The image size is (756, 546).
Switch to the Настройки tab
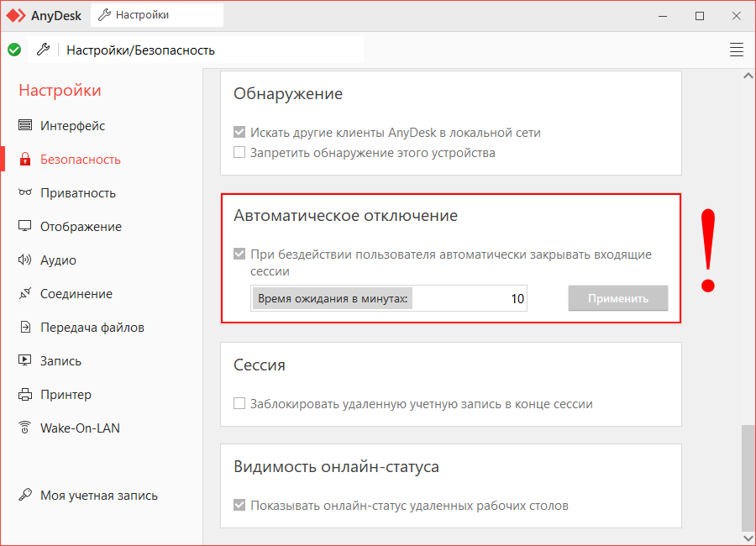pyautogui.click(x=157, y=15)
